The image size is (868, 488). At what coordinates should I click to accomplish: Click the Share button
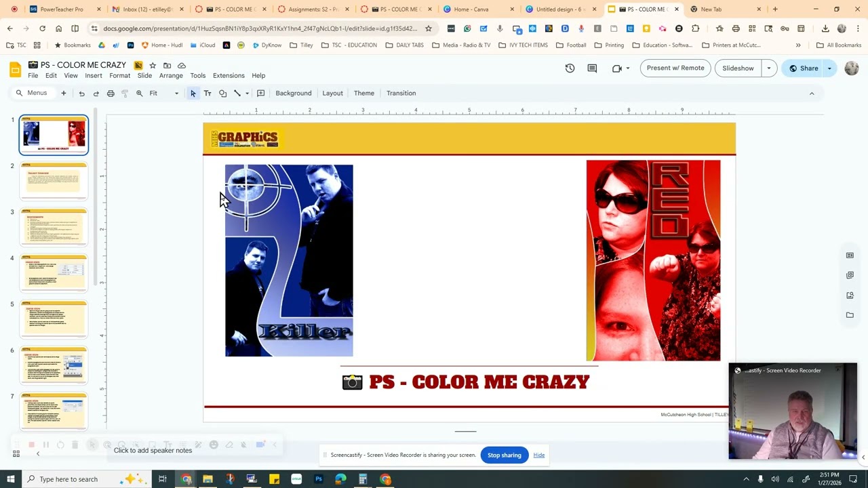pos(802,68)
